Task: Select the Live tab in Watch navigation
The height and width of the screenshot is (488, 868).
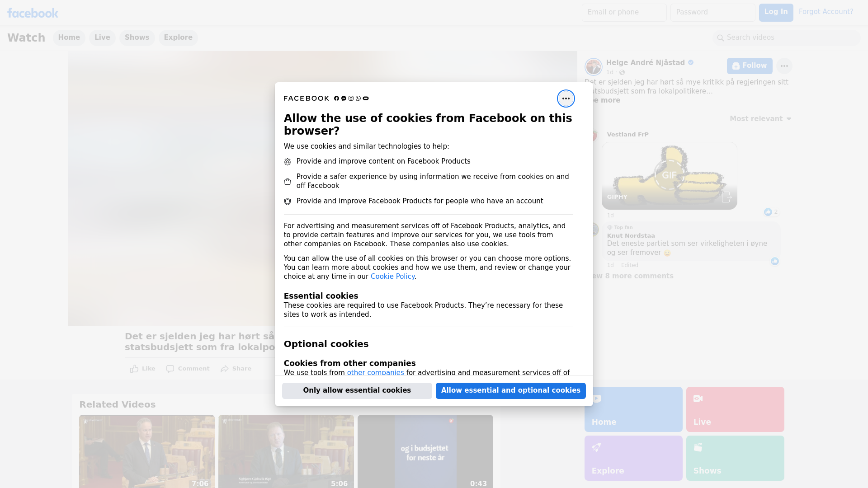Action: click(102, 38)
